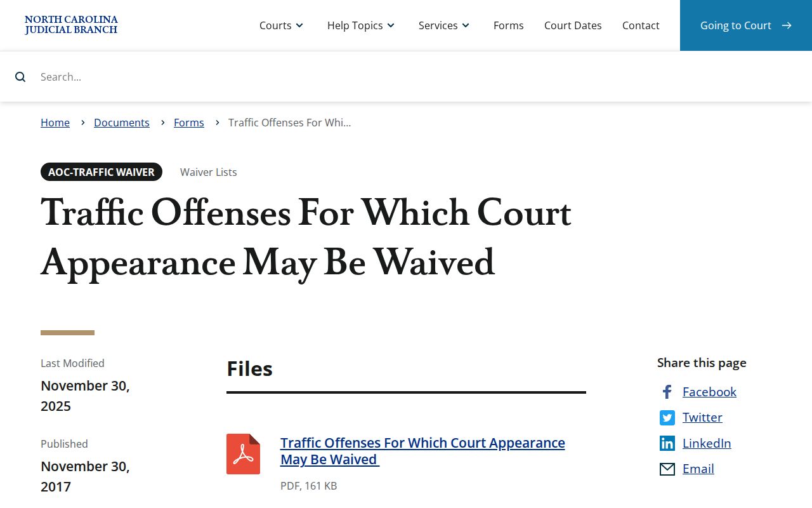Open the Forms breadcrumb link
This screenshot has height=508, width=812.
coord(189,123)
